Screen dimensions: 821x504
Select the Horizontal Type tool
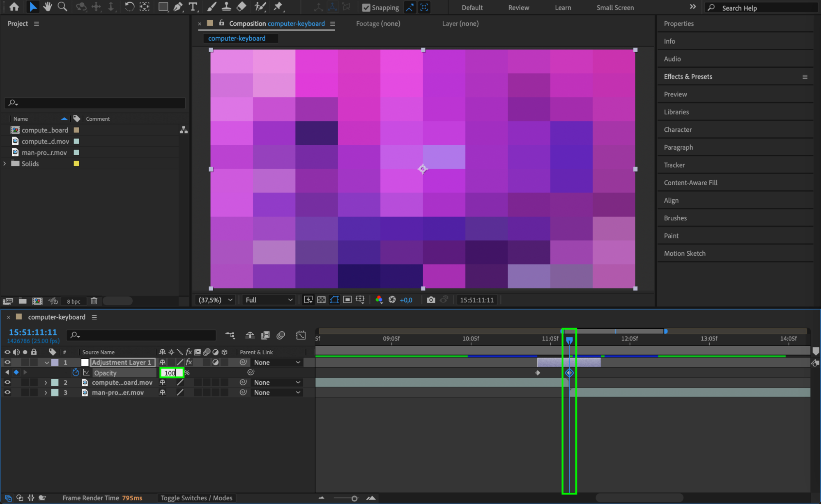tap(193, 7)
